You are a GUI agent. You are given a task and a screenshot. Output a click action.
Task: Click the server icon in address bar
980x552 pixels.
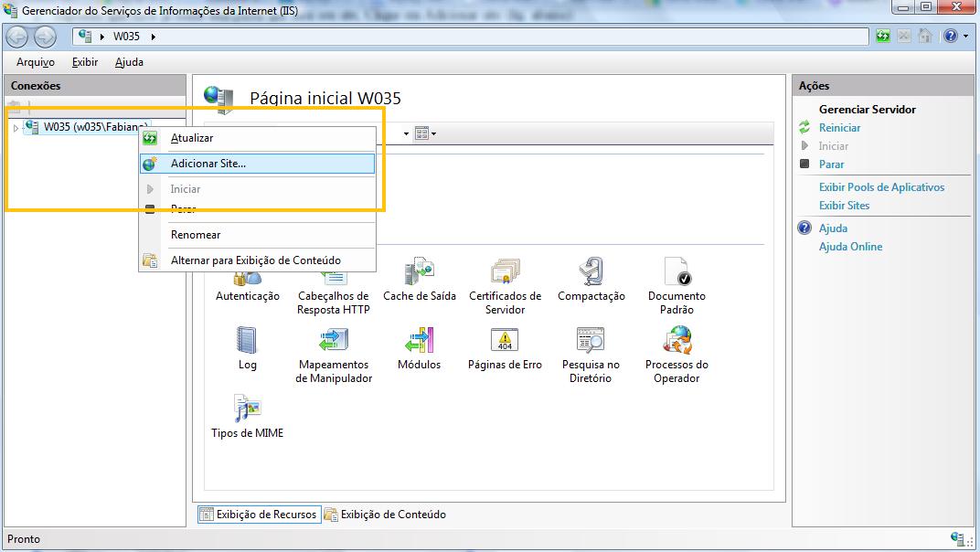point(85,37)
